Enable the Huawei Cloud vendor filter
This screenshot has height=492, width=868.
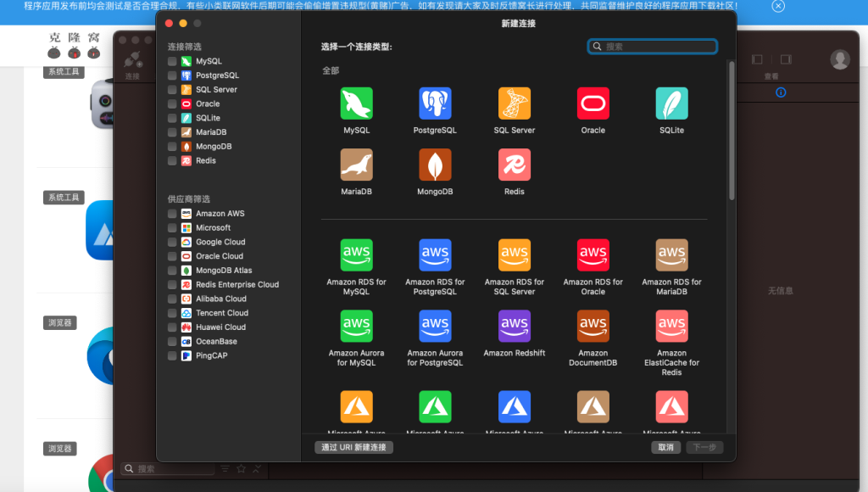tap(172, 327)
